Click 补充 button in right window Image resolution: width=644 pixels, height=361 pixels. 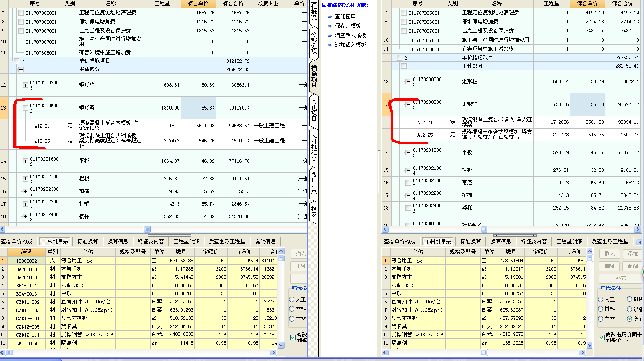[621, 278]
